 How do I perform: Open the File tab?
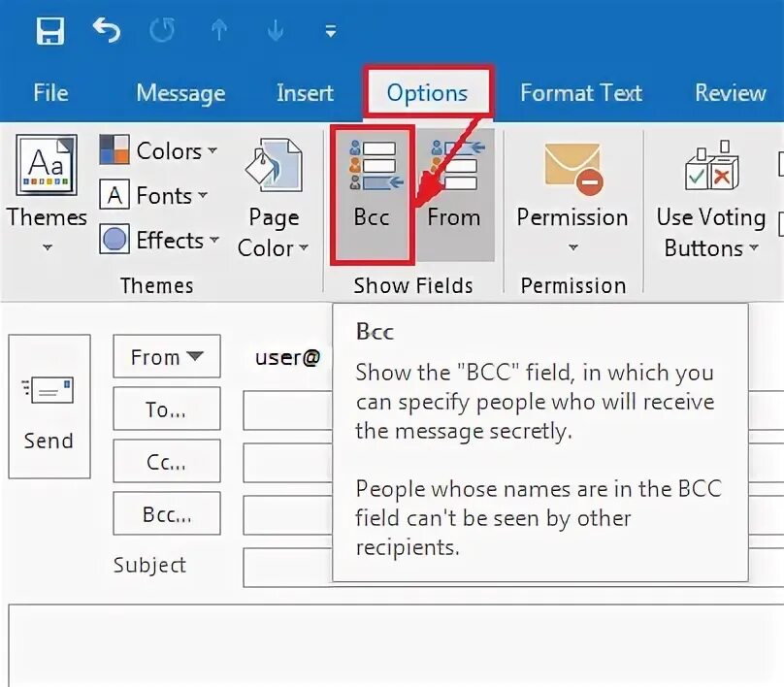(x=50, y=93)
